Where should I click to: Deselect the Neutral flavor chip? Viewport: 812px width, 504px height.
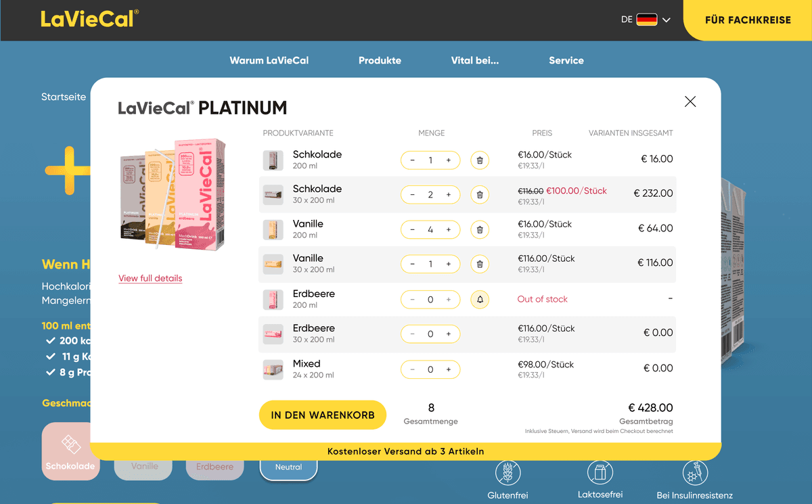(288, 466)
